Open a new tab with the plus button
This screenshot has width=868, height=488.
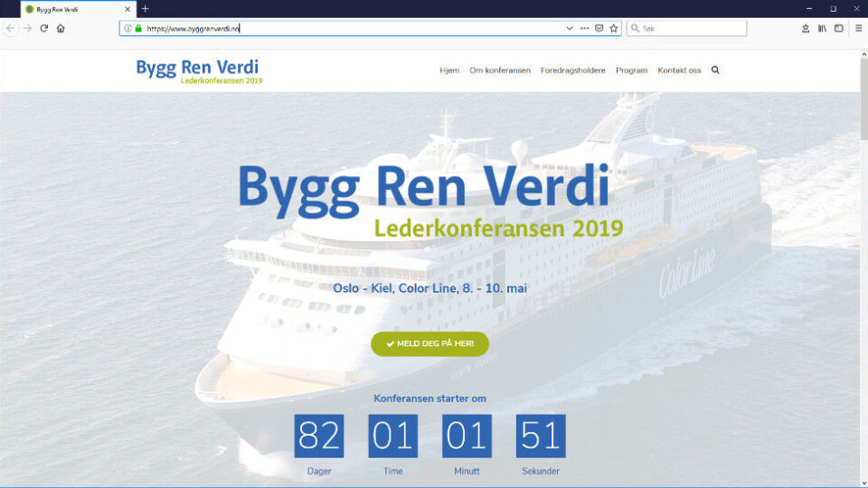pyautogui.click(x=145, y=9)
